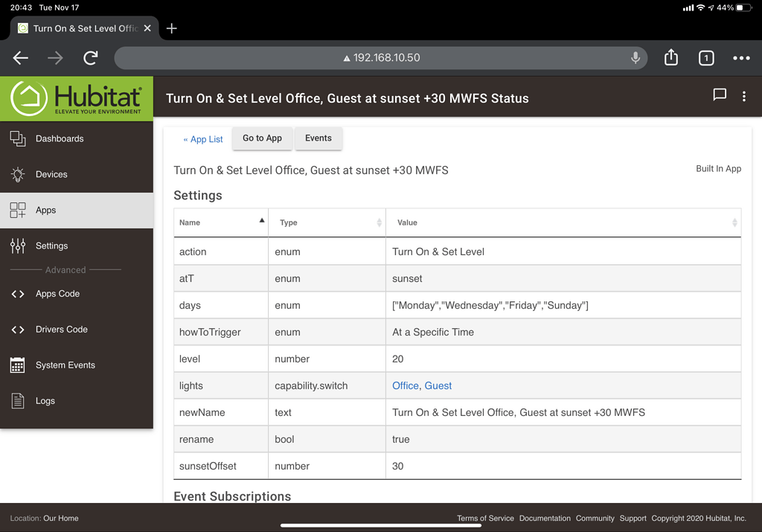This screenshot has height=532, width=762.
Task: Click the Events button
Action: point(318,138)
